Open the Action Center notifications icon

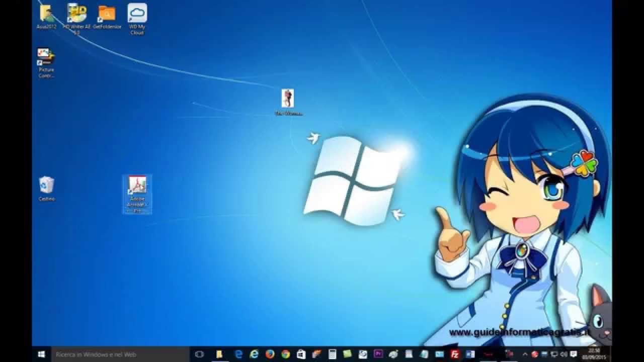click(574, 354)
